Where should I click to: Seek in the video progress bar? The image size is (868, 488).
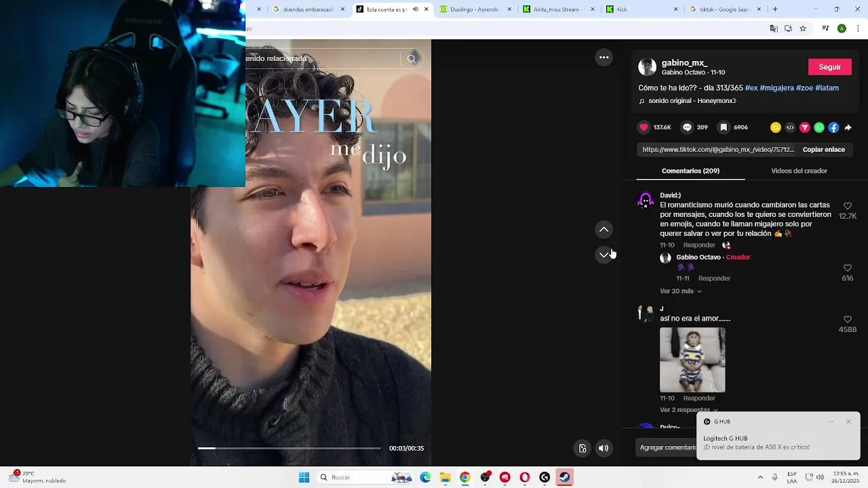coord(289,448)
